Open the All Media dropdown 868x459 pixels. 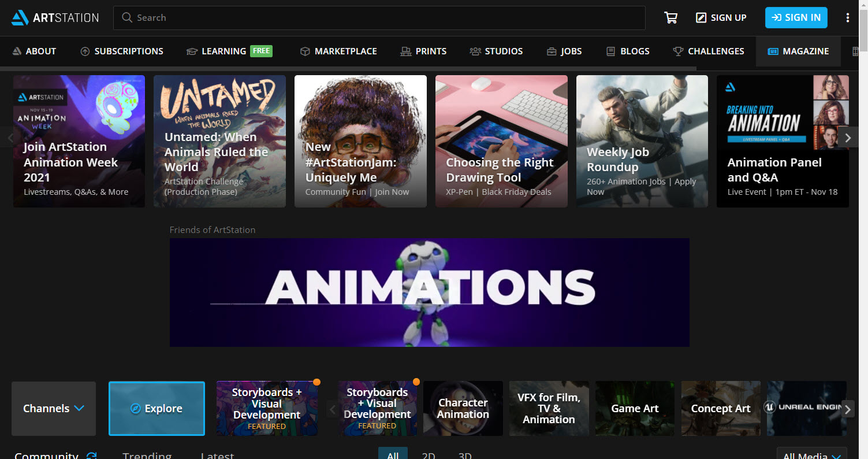click(811, 453)
